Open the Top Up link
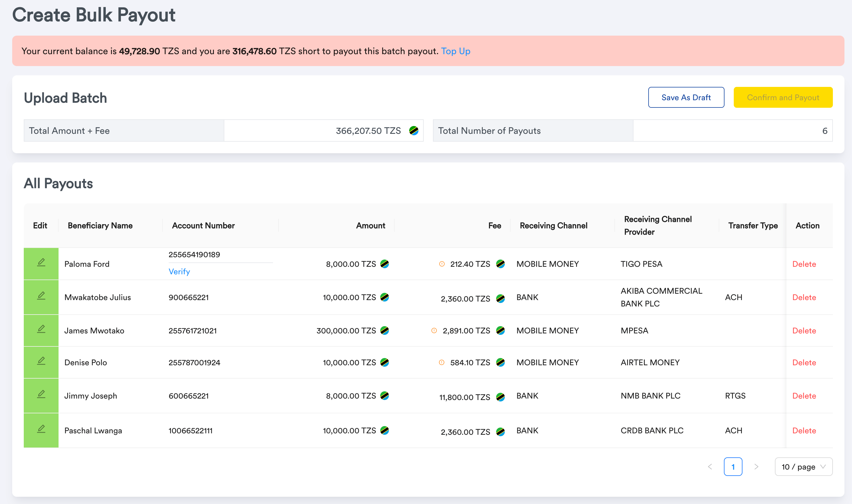 pyautogui.click(x=456, y=51)
